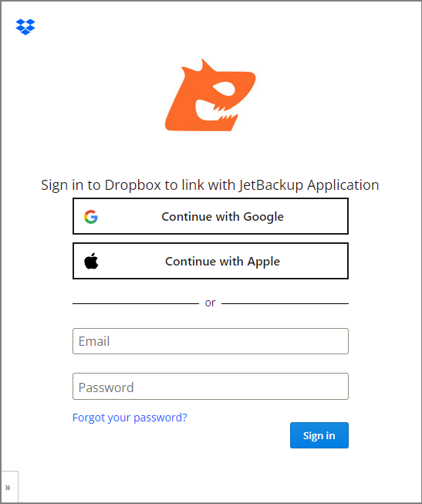Choose Continue with Google
The height and width of the screenshot is (504, 422).
(211, 216)
